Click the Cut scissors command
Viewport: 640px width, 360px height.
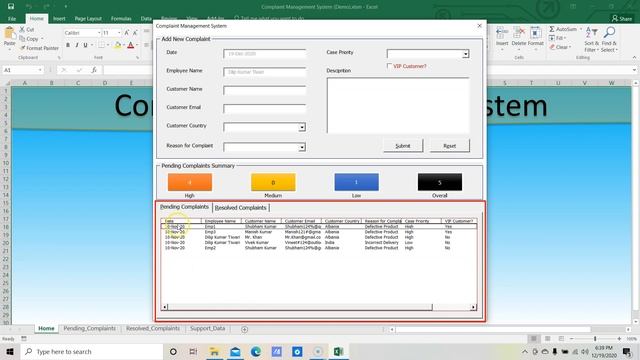27,29
